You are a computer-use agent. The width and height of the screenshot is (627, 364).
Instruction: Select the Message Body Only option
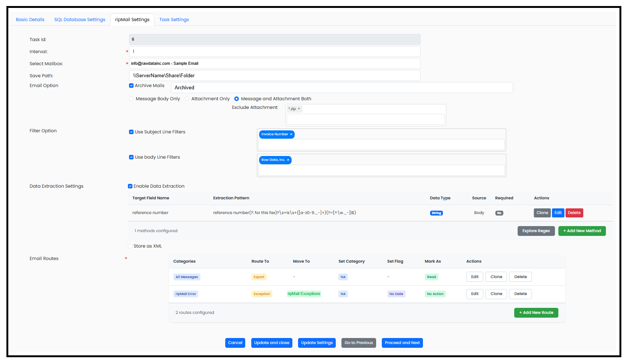[131, 99]
